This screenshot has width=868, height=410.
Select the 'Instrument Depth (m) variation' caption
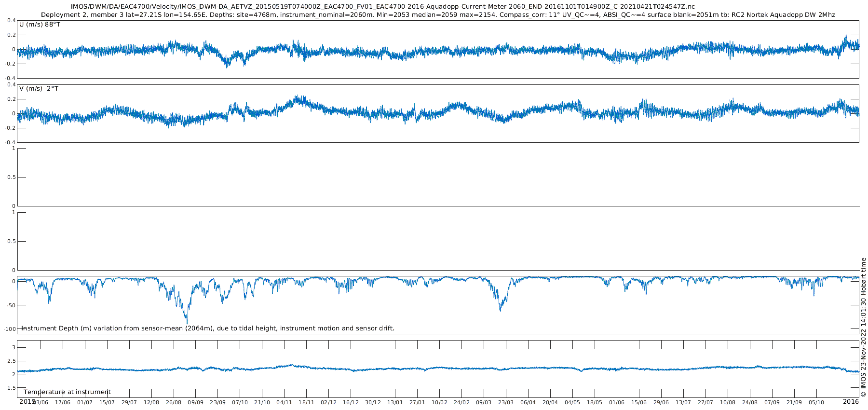click(x=208, y=328)
